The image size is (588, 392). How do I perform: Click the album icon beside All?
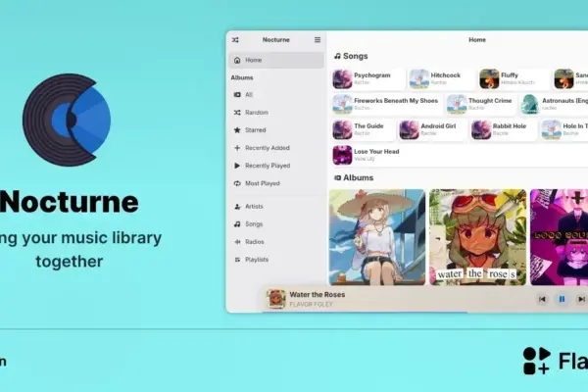[237, 94]
